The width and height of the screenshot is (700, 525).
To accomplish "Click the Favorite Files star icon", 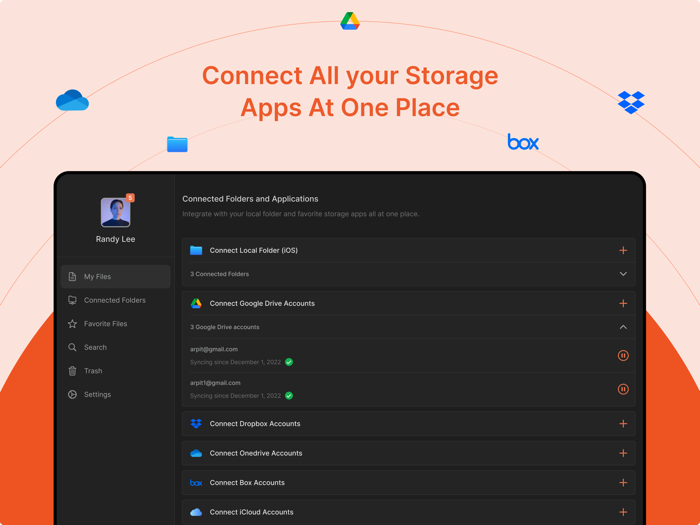I will (72, 324).
